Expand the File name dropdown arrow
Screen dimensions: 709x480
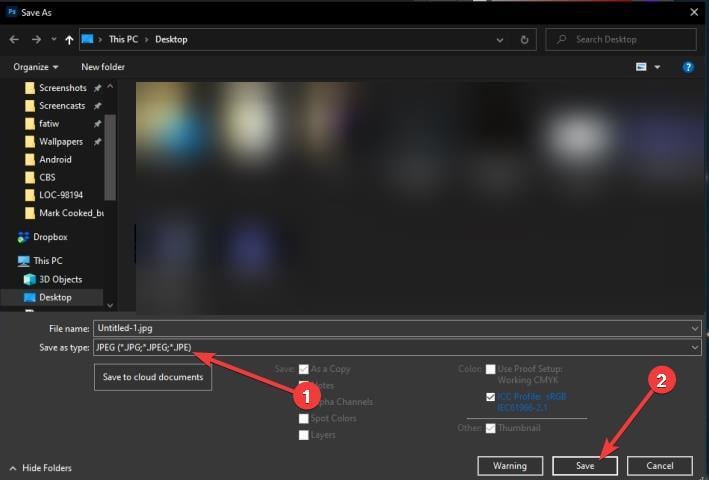pos(695,329)
